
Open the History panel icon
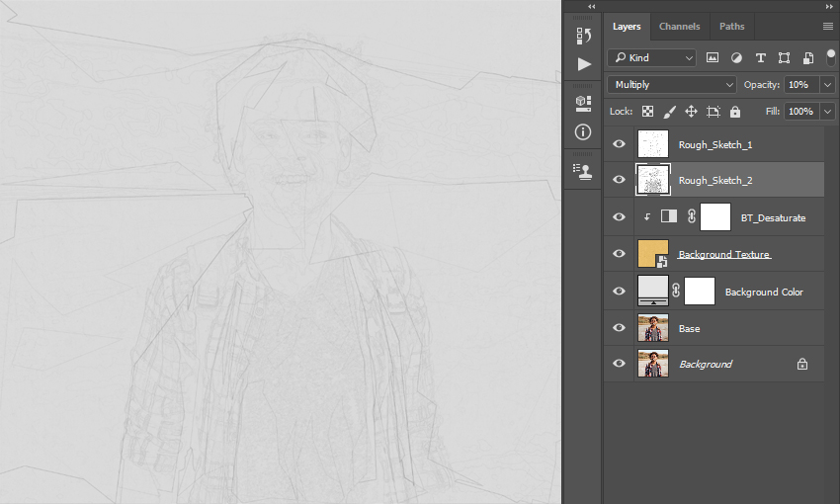pyautogui.click(x=583, y=36)
